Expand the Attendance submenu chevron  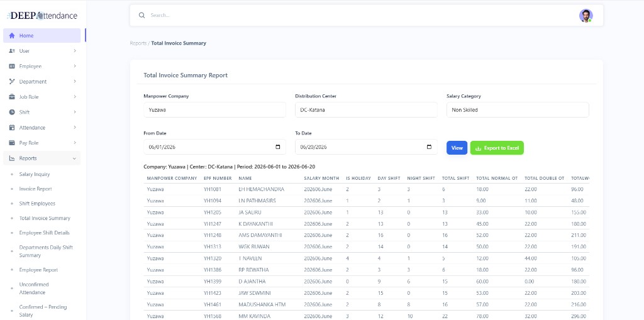pyautogui.click(x=75, y=128)
